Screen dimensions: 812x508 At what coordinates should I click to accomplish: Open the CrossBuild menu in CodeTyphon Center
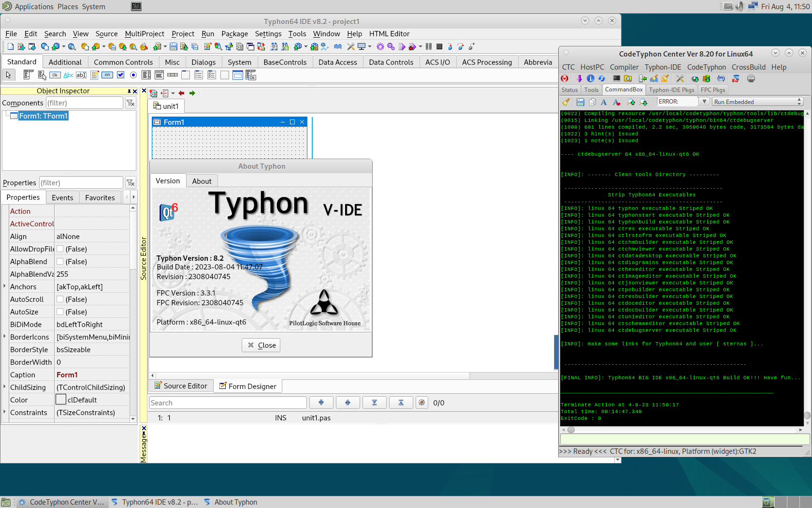coord(748,67)
